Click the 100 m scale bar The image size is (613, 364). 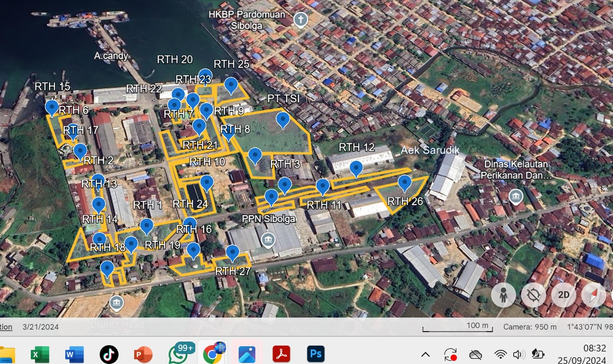(x=457, y=327)
